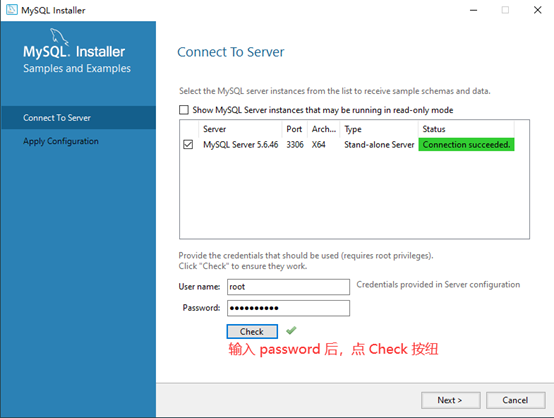Click the green checkmark next to Check
Image resolution: width=554 pixels, height=418 pixels.
coord(291,330)
